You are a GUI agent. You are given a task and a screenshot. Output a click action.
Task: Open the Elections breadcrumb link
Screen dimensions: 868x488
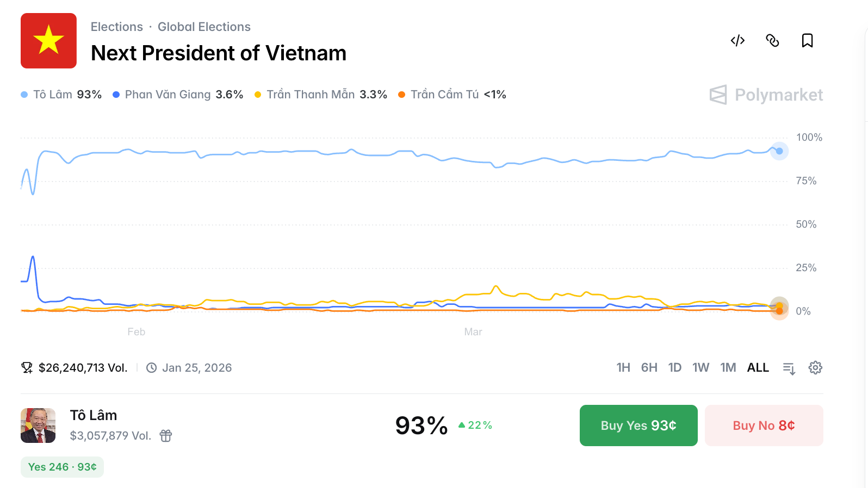click(x=116, y=27)
